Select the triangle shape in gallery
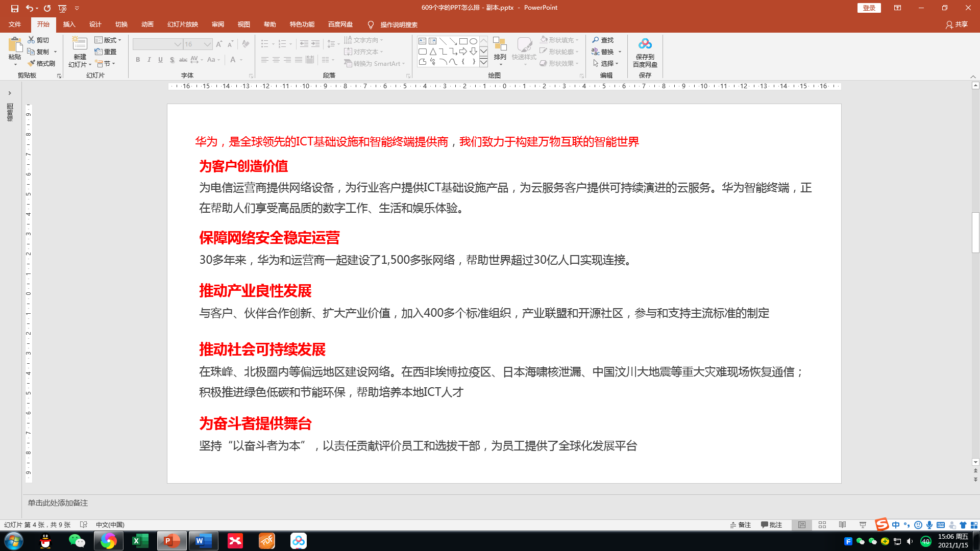 (x=432, y=52)
